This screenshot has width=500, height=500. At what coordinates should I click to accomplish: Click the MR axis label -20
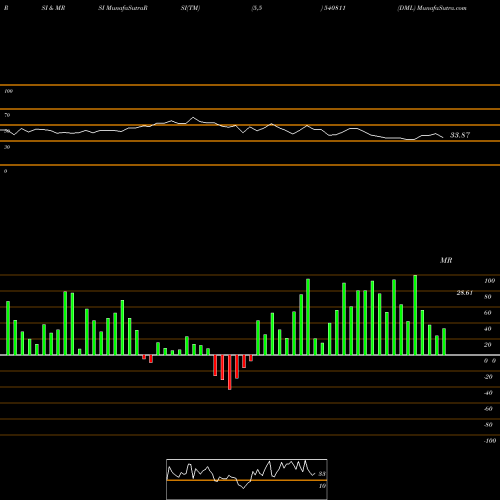(x=488, y=377)
